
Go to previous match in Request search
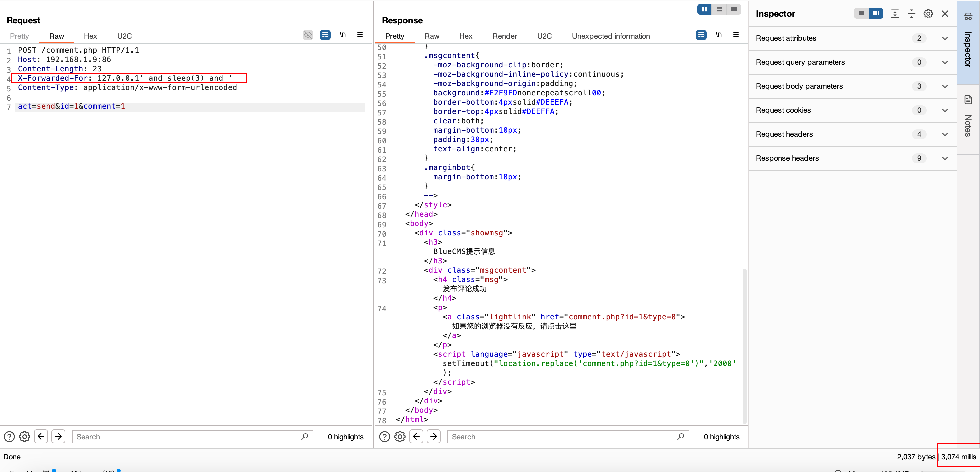click(x=41, y=436)
